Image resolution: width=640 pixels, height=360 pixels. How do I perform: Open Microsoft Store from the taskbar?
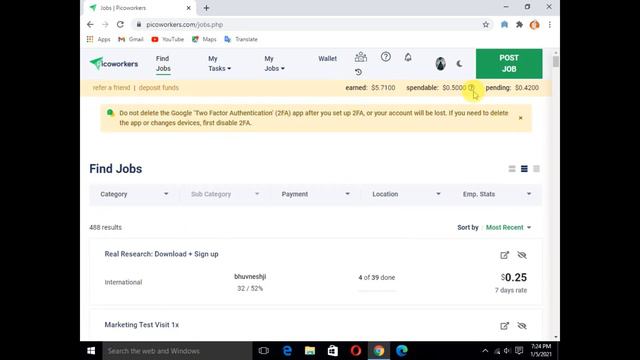click(x=333, y=351)
